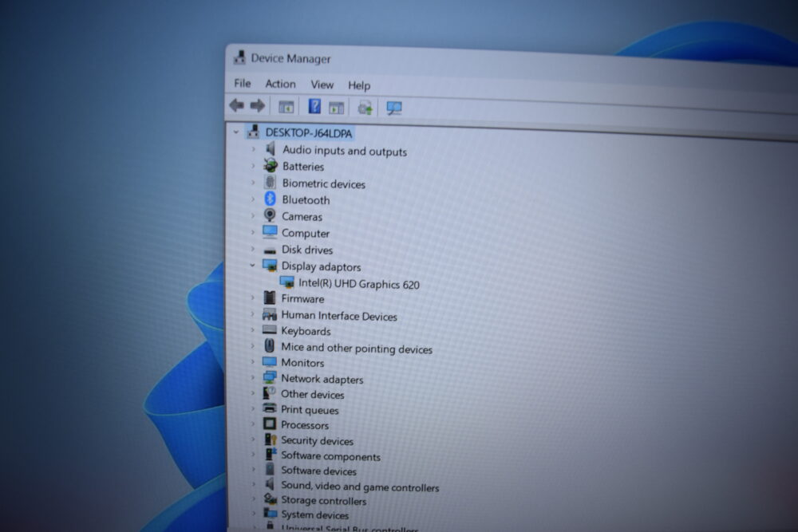Expand the Sound, video and game controllers category
Image resolution: width=798 pixels, height=532 pixels.
click(254, 485)
